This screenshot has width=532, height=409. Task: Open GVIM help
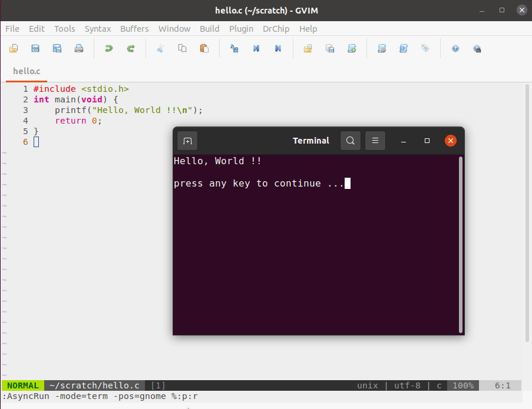tap(455, 48)
